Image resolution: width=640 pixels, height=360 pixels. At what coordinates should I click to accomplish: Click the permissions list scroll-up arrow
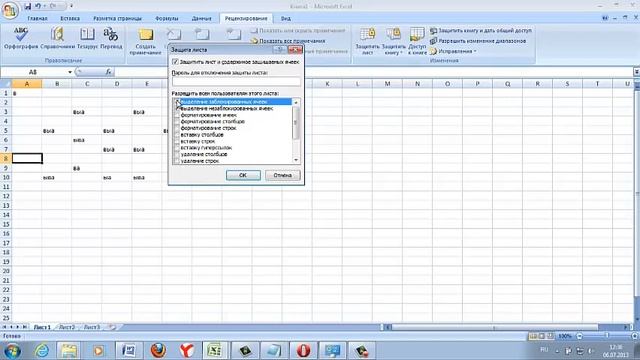point(296,102)
